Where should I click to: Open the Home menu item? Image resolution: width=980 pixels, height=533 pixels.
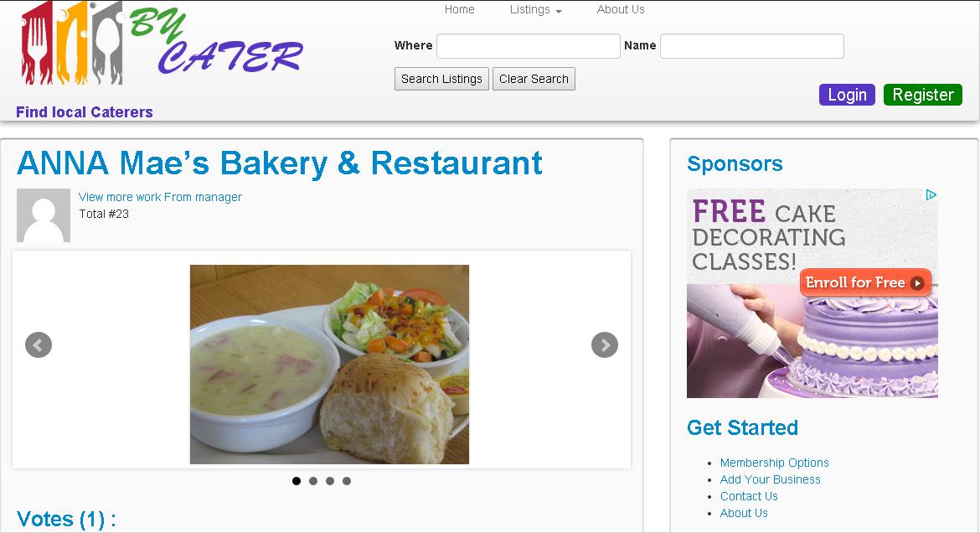(x=459, y=9)
